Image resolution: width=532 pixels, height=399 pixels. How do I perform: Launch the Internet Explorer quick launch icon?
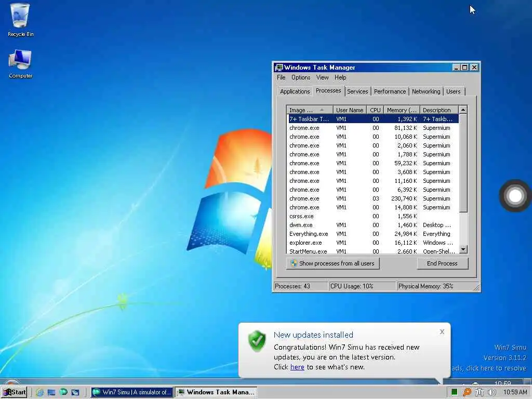39,392
